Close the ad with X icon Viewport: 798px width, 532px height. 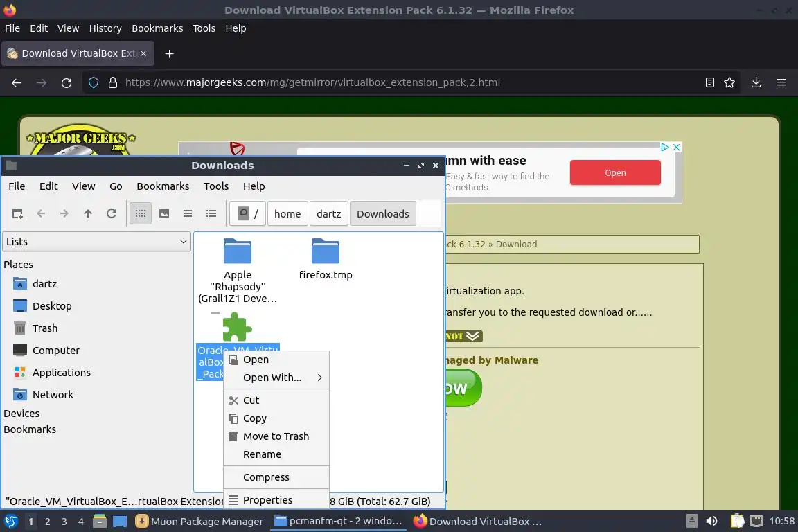(676, 147)
